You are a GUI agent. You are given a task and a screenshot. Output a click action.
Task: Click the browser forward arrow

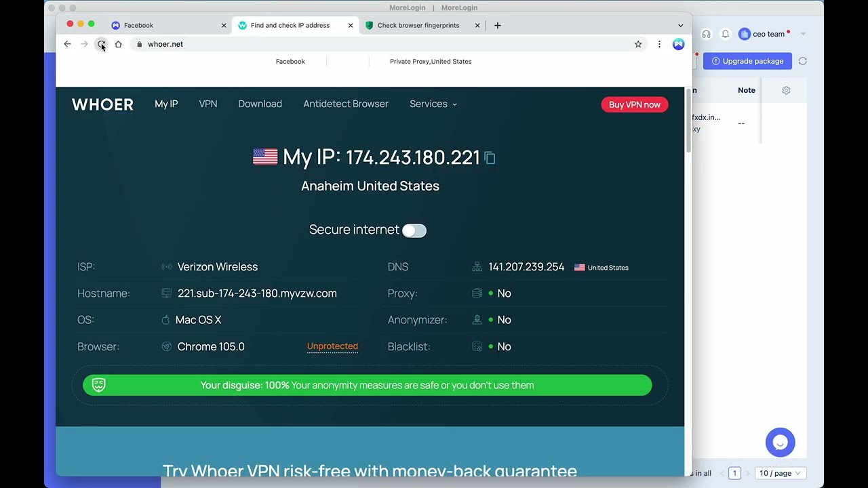[x=84, y=44]
